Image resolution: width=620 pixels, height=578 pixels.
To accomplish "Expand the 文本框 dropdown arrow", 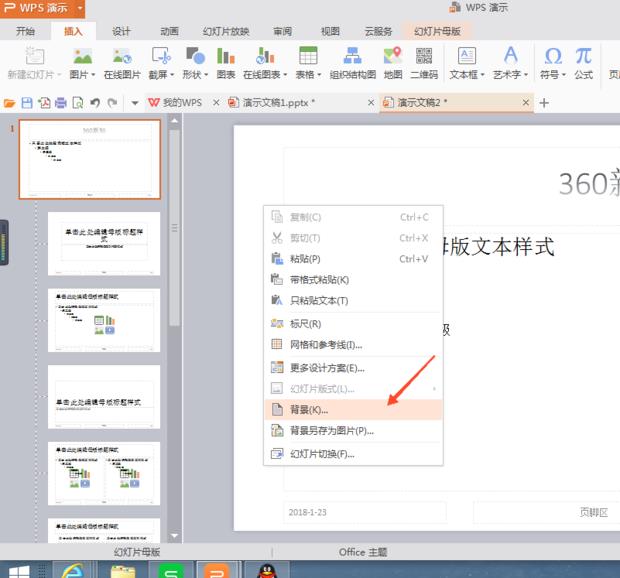I will pos(482,75).
